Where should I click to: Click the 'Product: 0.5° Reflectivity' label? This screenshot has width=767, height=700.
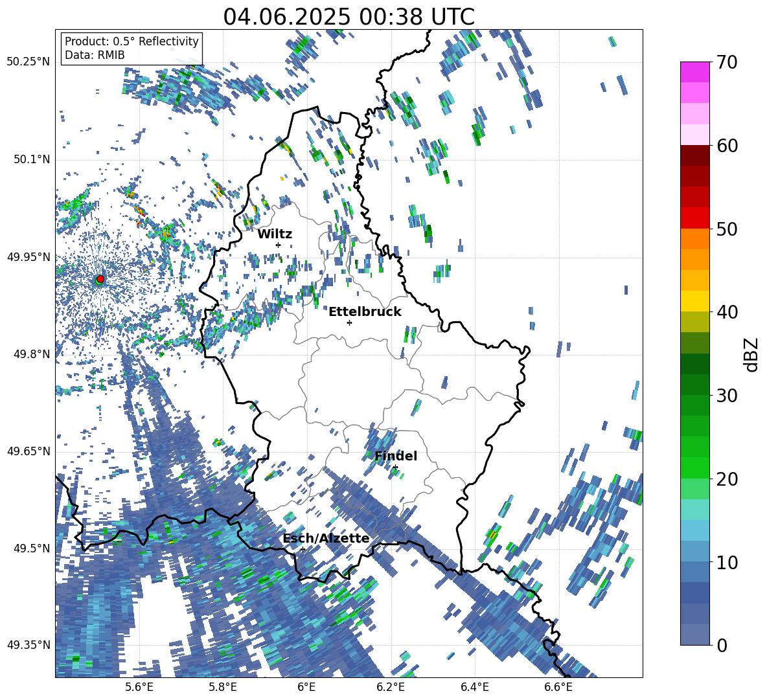[x=132, y=41]
